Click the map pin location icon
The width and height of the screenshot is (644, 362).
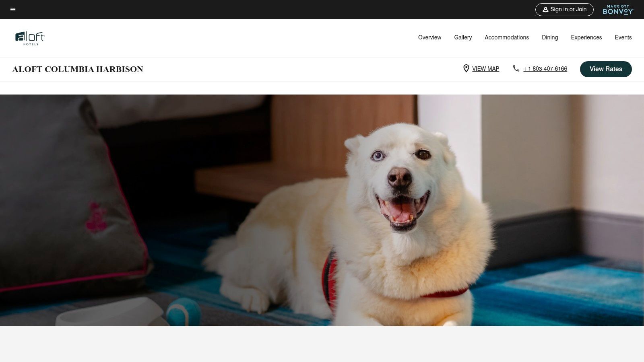tap(466, 69)
